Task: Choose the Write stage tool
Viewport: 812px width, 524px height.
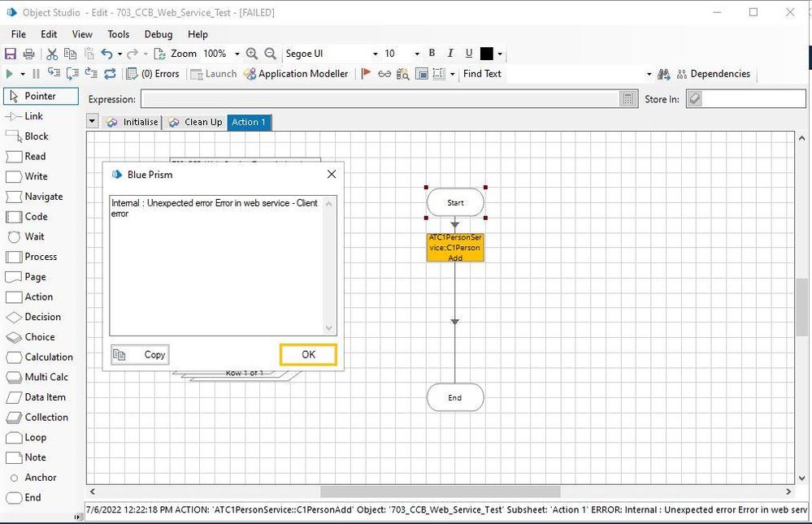Action: 27,176
